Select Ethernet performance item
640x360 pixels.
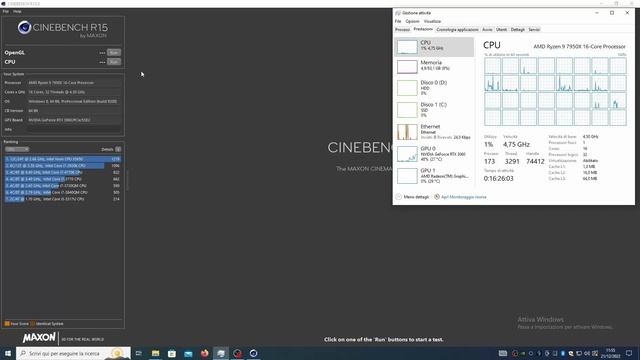pos(434,132)
